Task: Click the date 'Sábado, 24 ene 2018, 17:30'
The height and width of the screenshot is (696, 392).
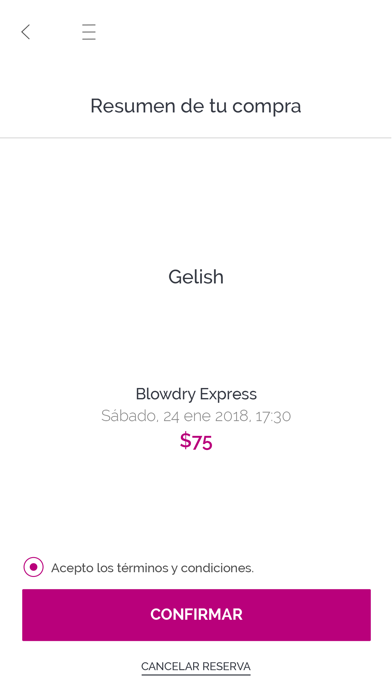Action: (x=196, y=416)
